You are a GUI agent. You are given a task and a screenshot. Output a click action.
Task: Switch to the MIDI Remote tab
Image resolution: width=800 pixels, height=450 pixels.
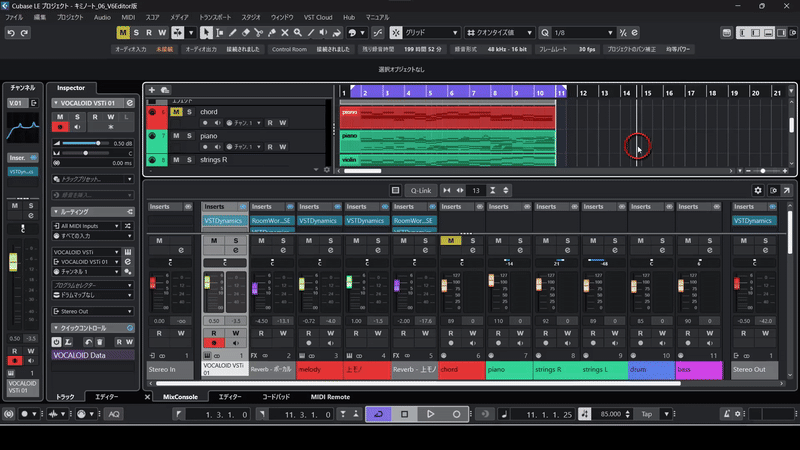coord(330,396)
